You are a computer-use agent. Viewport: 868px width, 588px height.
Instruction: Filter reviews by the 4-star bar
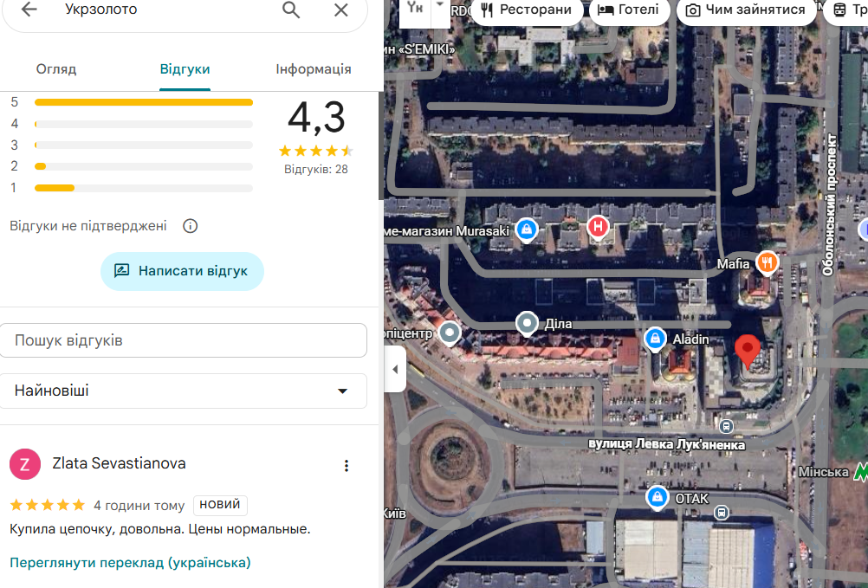tap(144, 124)
